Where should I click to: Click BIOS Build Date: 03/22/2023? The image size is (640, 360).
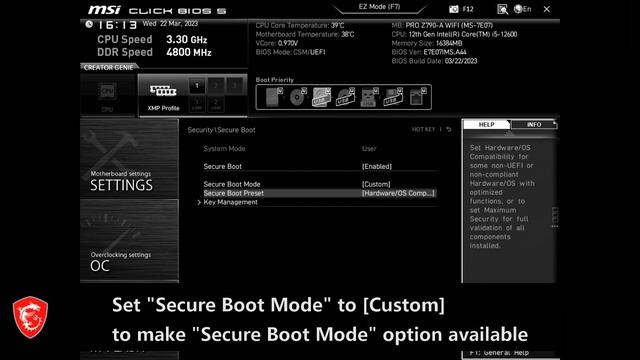pos(434,61)
